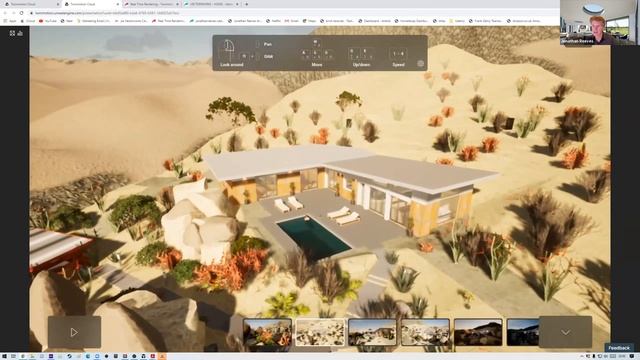Image resolution: width=640 pixels, height=360 pixels.
Task: Open the amazon.co.uk bookmark
Action: (525, 21)
